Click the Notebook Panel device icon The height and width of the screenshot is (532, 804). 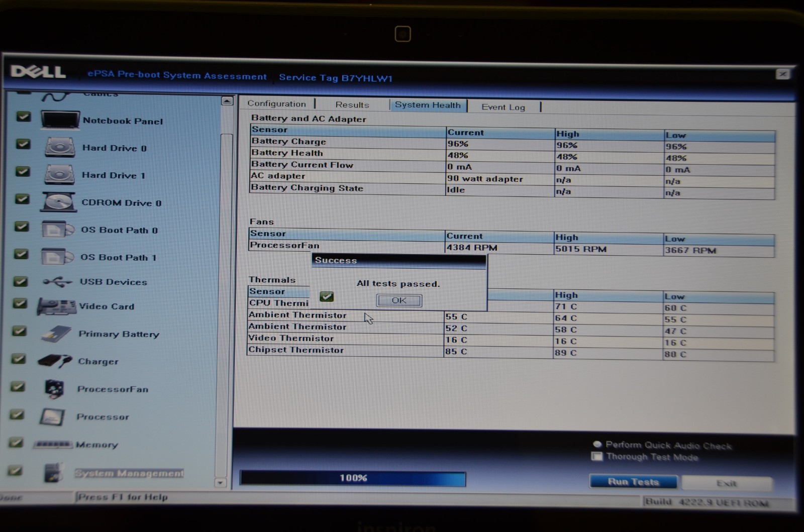(x=60, y=120)
